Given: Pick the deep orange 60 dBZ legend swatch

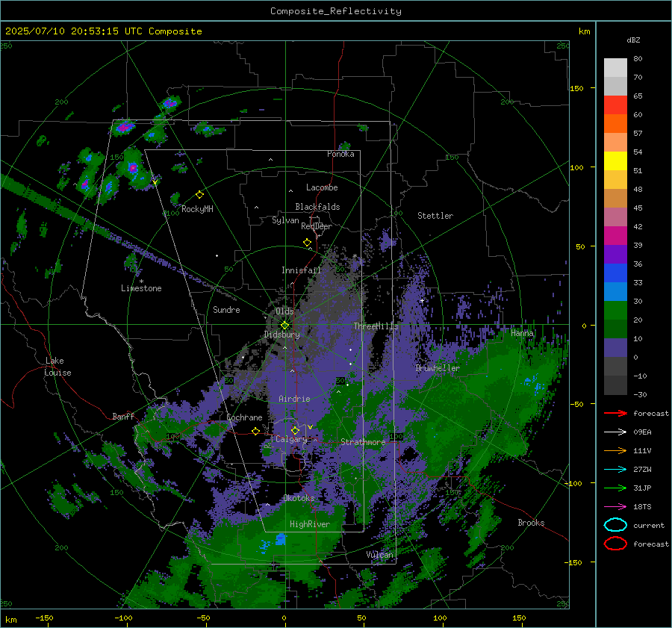Looking at the screenshot, I should (615, 123).
